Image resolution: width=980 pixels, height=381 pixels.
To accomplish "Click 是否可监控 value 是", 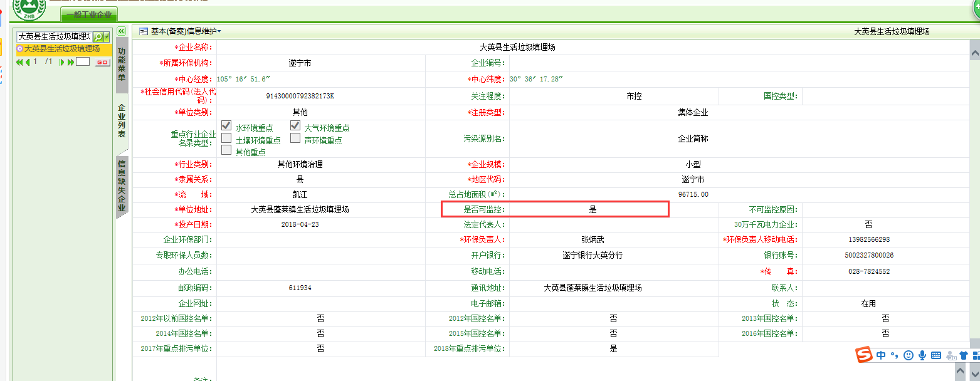I will (x=593, y=210).
